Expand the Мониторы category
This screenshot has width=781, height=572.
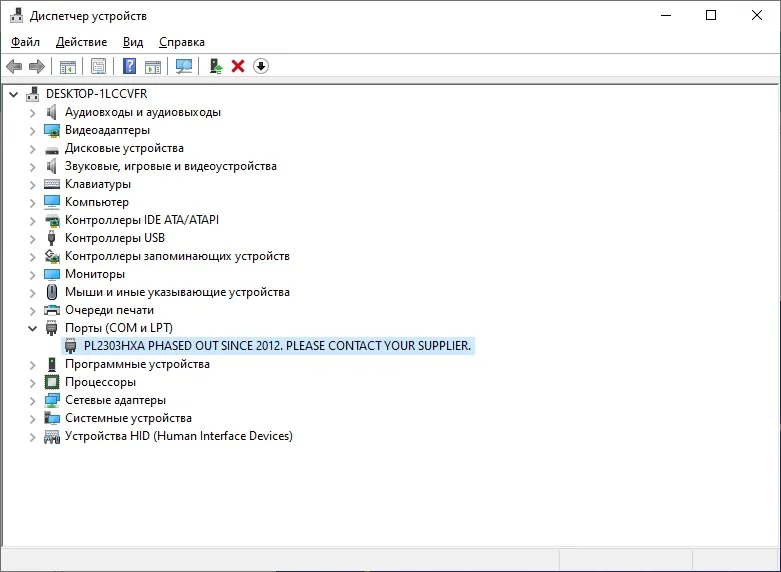click(x=32, y=275)
